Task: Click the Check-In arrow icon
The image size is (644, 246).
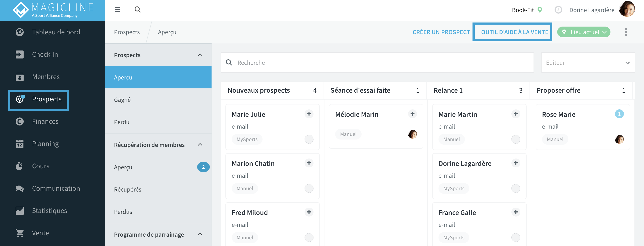Action: (19, 54)
